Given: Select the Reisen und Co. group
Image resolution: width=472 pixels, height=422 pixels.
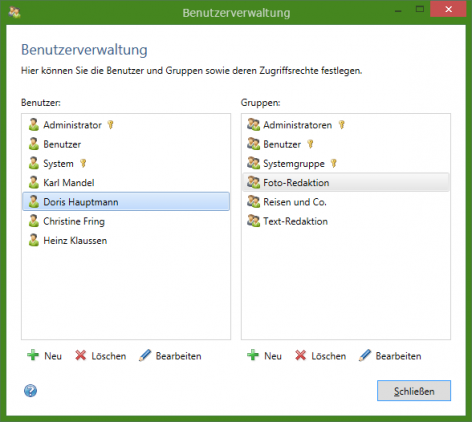Looking at the screenshot, I should [x=295, y=202].
